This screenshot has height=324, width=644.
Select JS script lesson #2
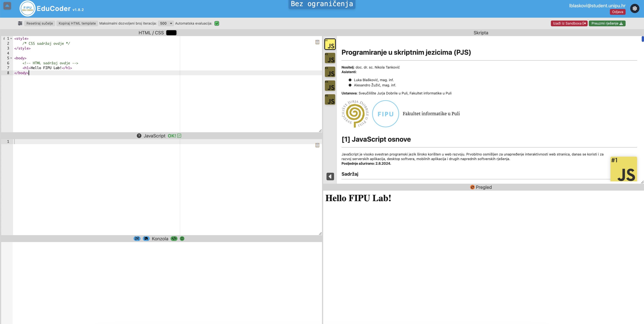click(x=330, y=58)
